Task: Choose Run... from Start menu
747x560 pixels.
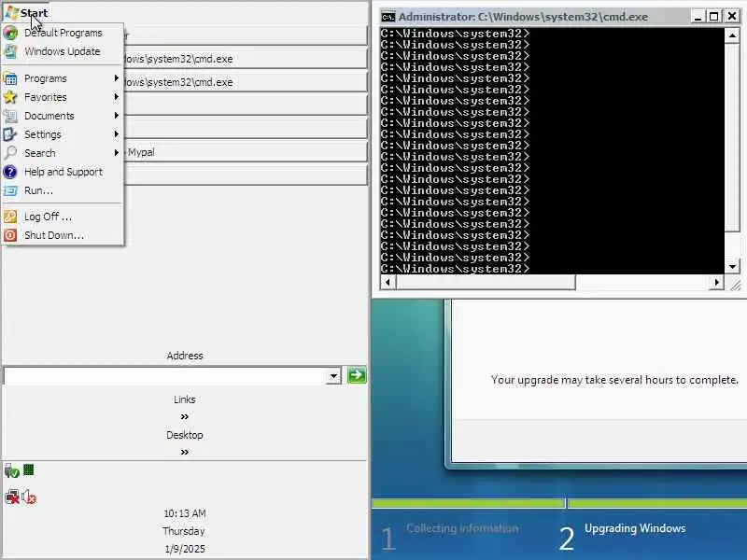Action: (x=63, y=190)
